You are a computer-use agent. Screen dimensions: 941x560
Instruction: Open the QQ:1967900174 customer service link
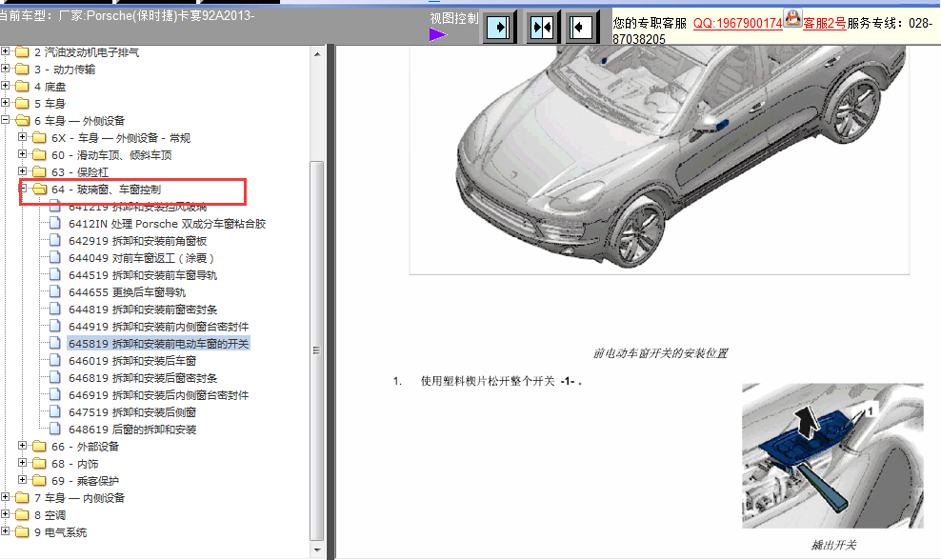[737, 24]
